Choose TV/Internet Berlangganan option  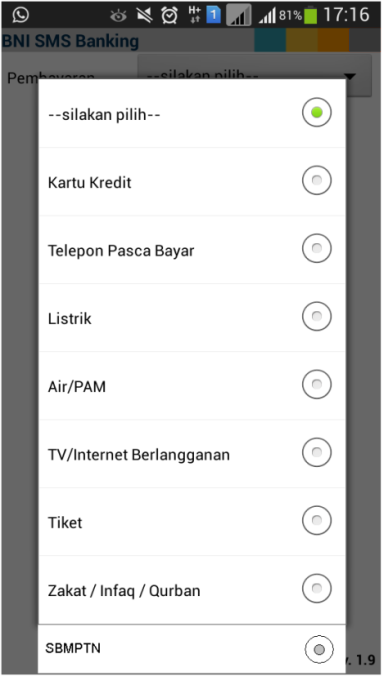coord(192,454)
